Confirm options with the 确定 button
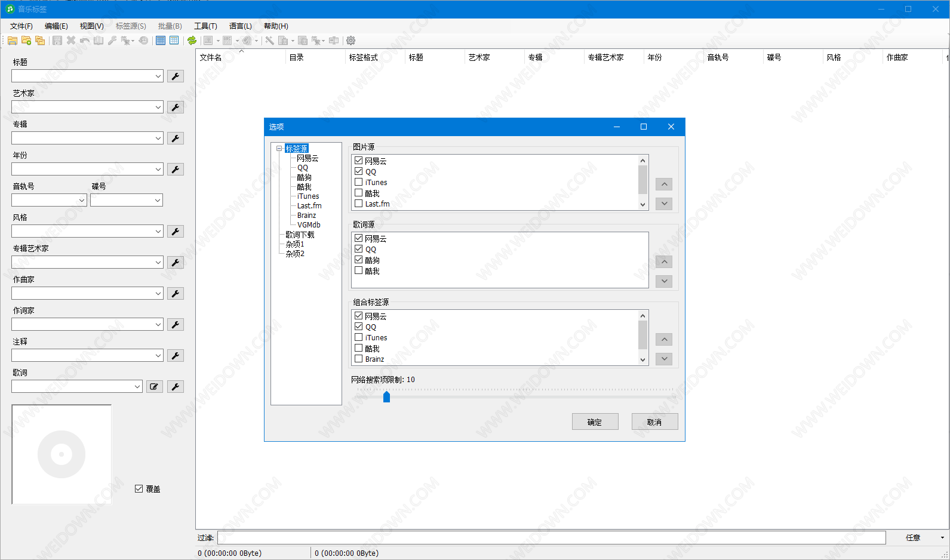Screen dimensions: 950x560 click(595, 422)
